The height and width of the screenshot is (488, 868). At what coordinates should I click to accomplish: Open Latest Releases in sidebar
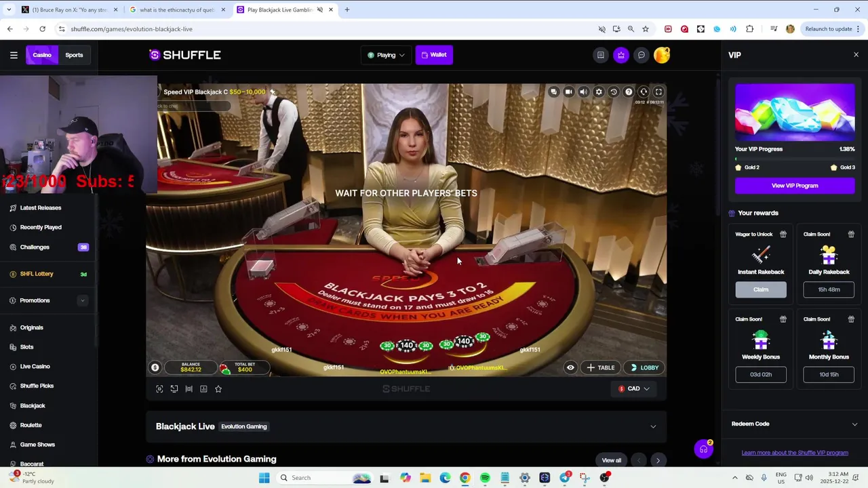41,208
